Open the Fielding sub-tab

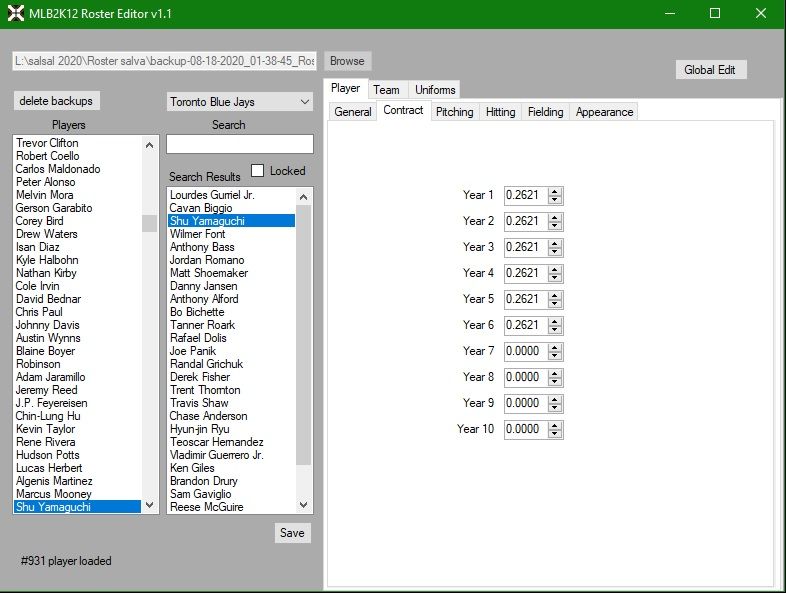coord(545,112)
